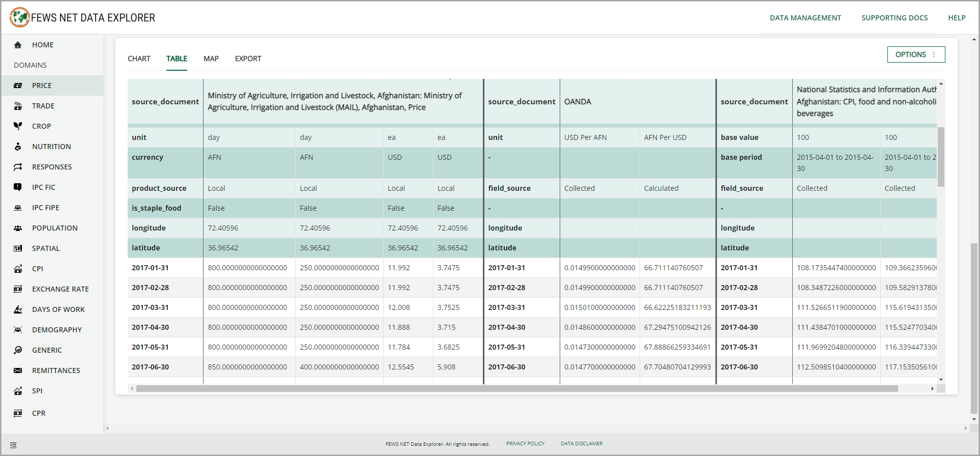Open the Population group icon
The width and height of the screenshot is (980, 456).
tap(18, 228)
